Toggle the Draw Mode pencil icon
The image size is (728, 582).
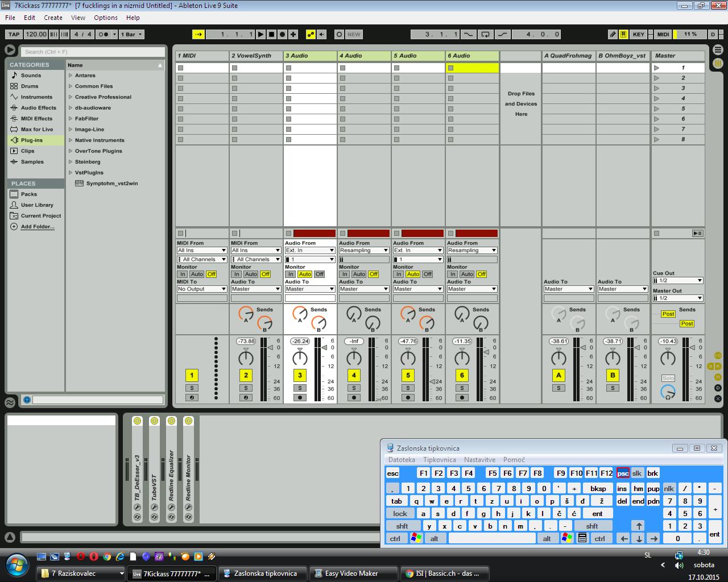pyautogui.click(x=613, y=34)
